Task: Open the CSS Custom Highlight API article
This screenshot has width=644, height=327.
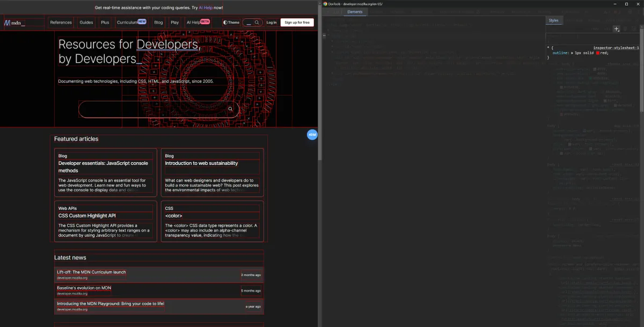Action: pos(87,216)
